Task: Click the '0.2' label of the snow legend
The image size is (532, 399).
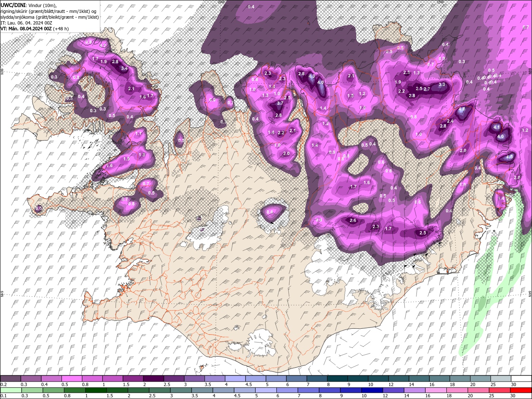Action: coord(3,384)
